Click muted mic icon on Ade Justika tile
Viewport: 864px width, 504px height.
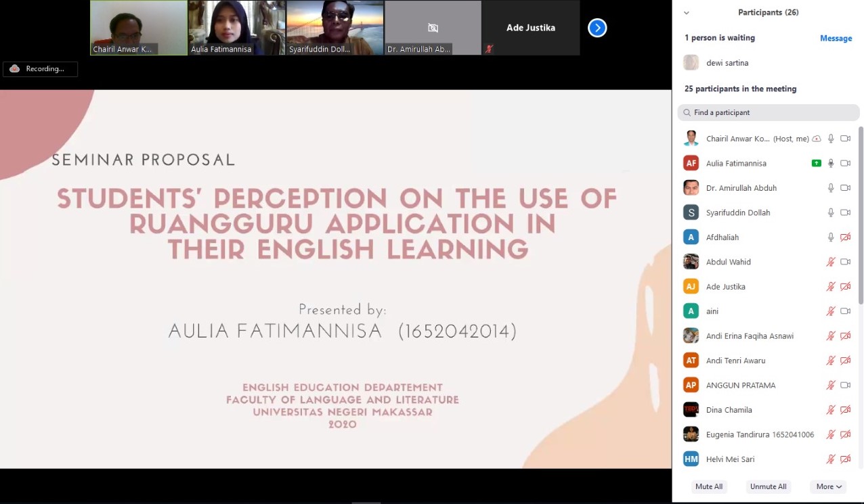click(x=489, y=49)
